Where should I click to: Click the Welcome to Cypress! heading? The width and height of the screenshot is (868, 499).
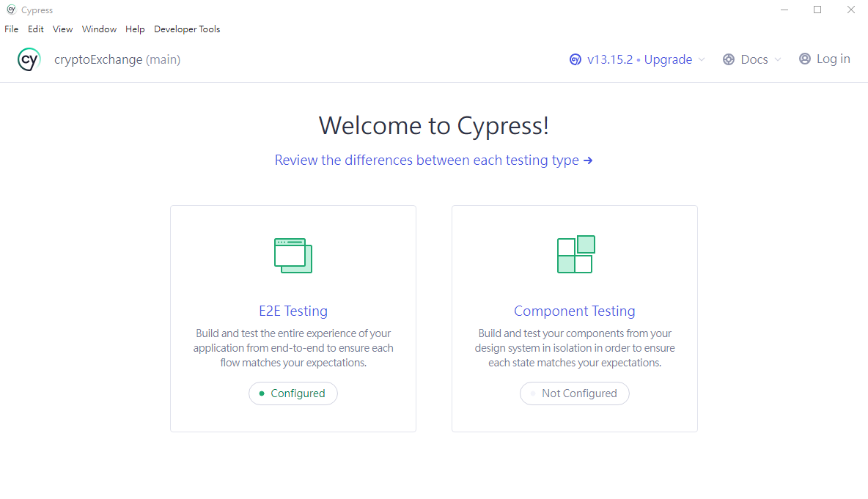point(434,125)
